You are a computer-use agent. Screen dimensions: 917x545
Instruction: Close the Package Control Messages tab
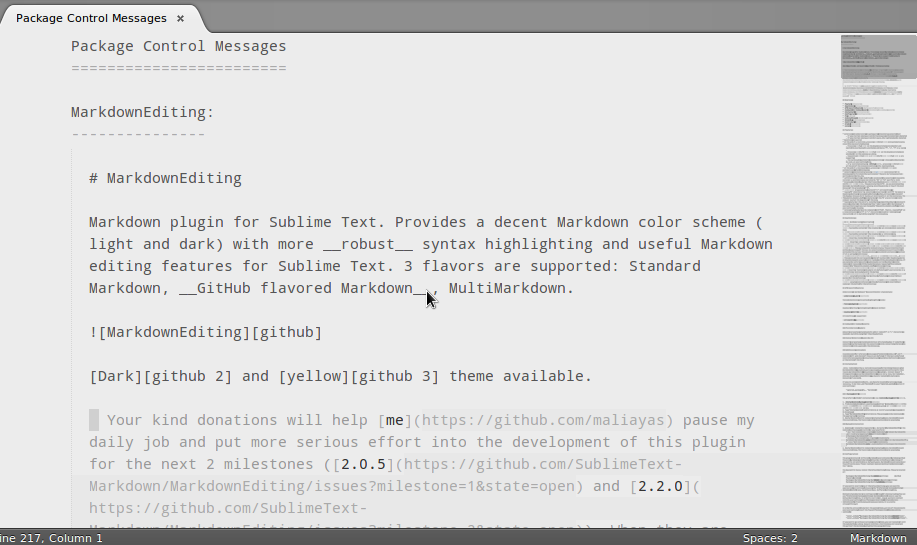180,19
